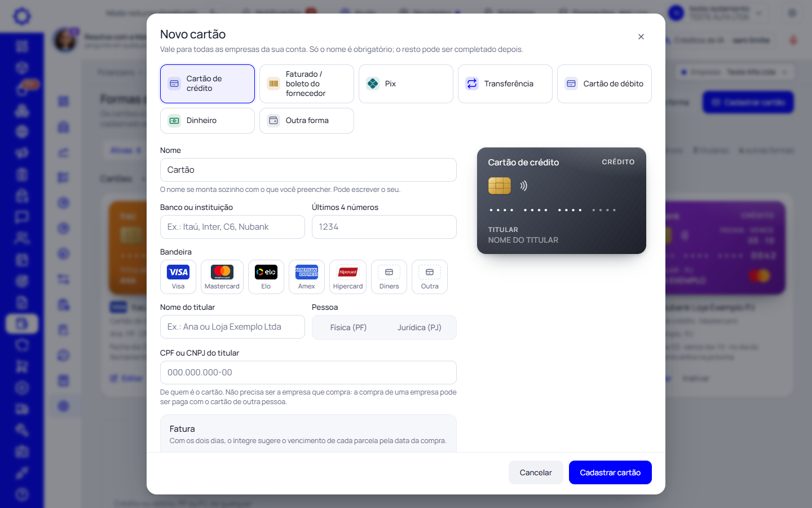This screenshot has width=812, height=508.
Task: Set person type to Física (PF)
Action: tap(348, 327)
